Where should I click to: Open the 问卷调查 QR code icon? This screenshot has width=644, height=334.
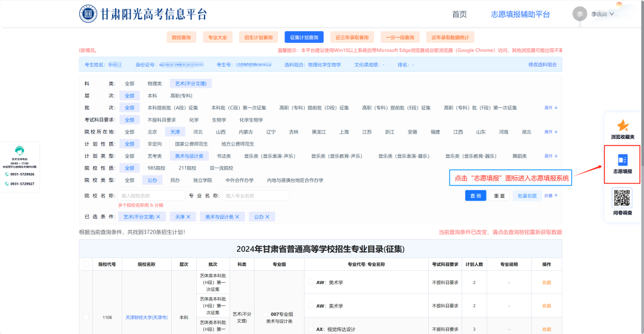coord(623,197)
